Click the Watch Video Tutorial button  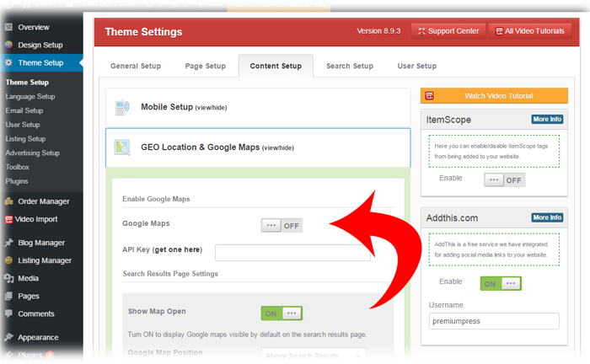coord(489,95)
